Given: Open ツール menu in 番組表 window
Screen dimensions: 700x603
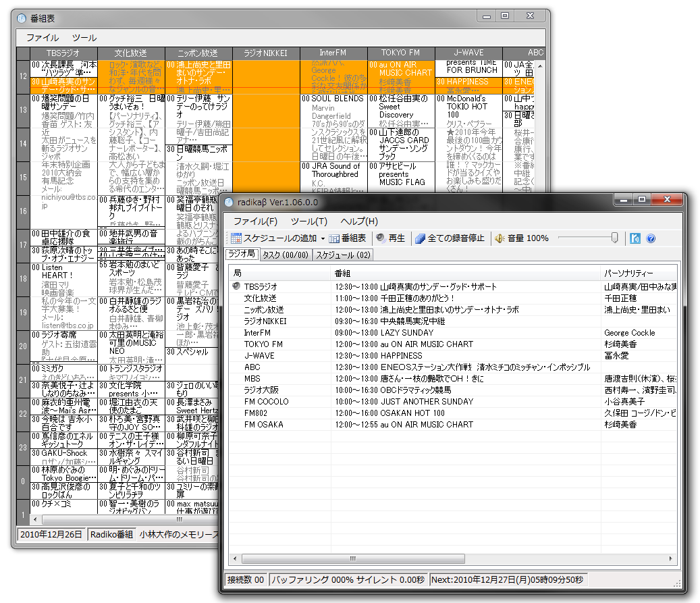Looking at the screenshot, I should coord(84,38).
